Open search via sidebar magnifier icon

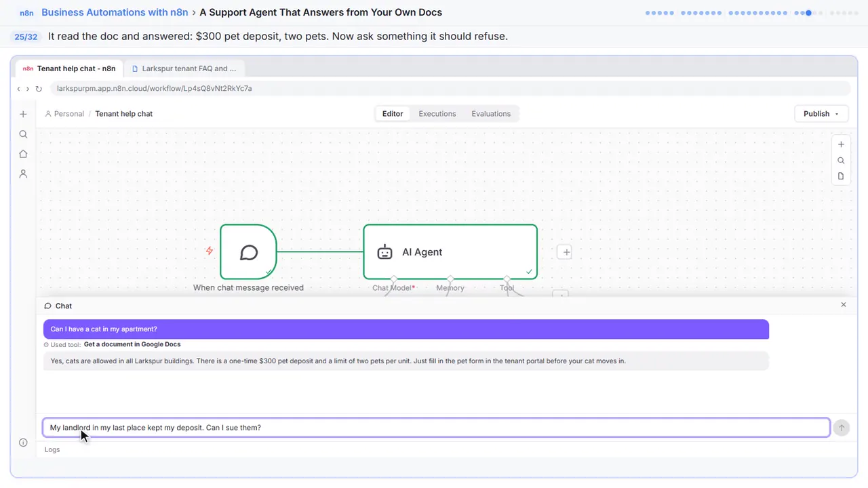point(23,134)
